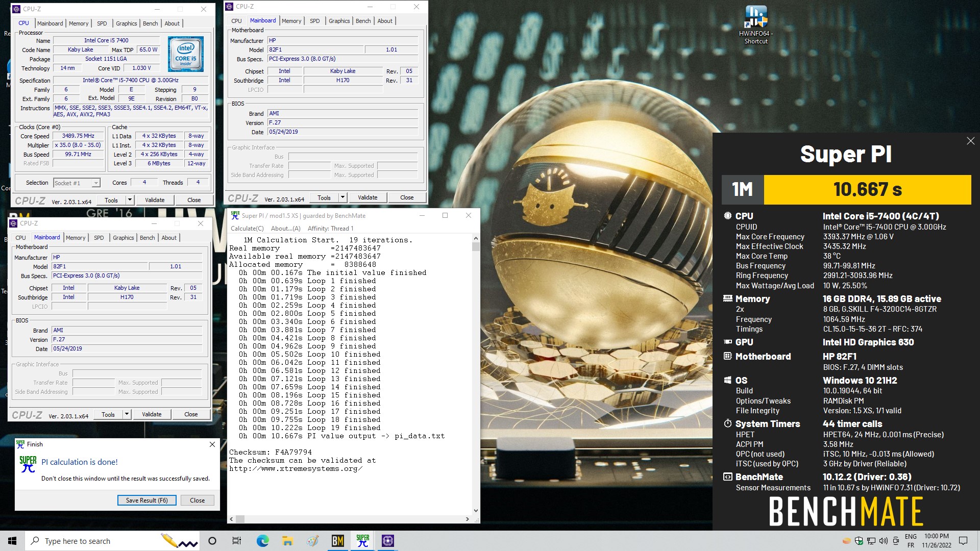Open Tools arrow in CPU-Z above Finish dialog
Screen dimensions: 980x551
[x=127, y=414]
